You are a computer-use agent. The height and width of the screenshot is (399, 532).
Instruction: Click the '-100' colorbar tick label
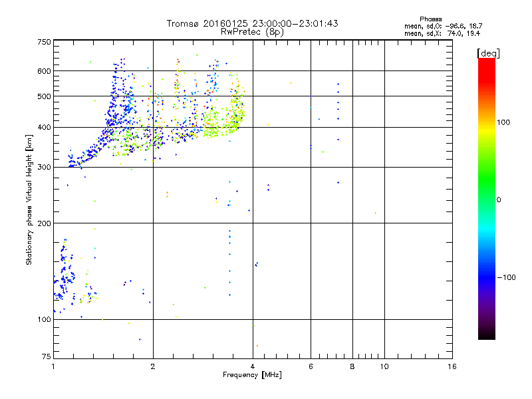pyautogui.click(x=506, y=277)
